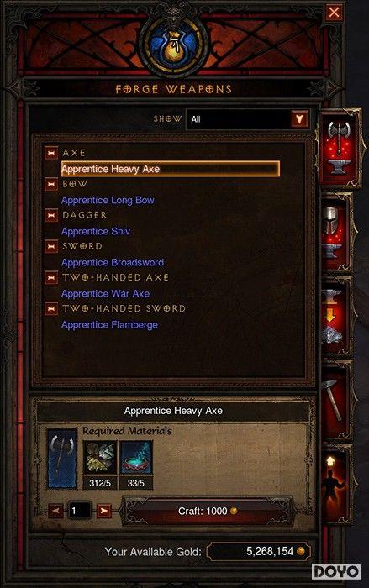369x588 pixels.
Task: Increase craft quantity with right arrow
Action: [x=104, y=511]
